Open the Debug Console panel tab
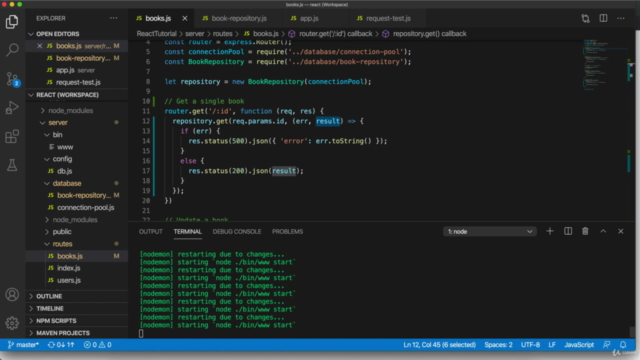 [x=237, y=231]
